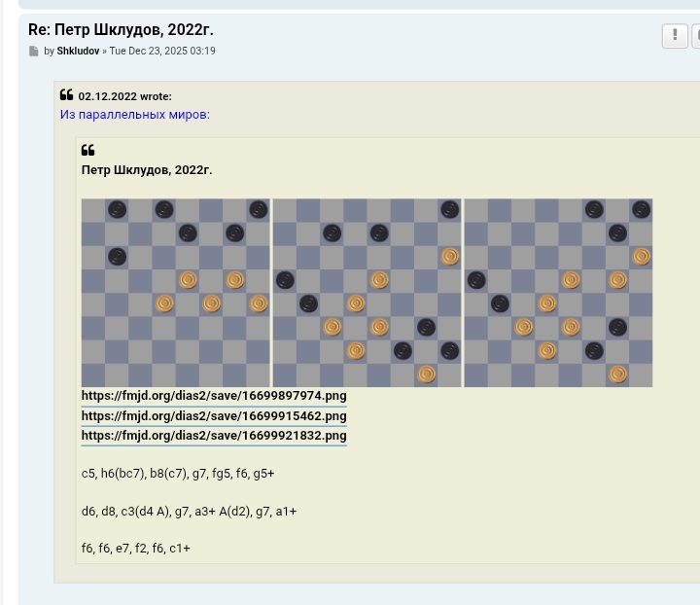700x605 pixels.
Task: Click the solution line starting 'c5, h6(bc7)'
Action: coord(178,474)
